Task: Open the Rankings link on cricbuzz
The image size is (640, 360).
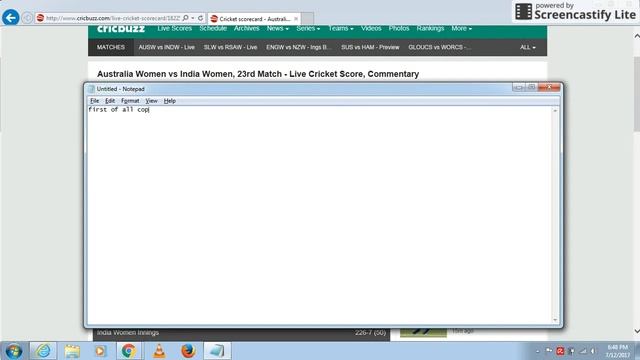Action: [x=430, y=29]
